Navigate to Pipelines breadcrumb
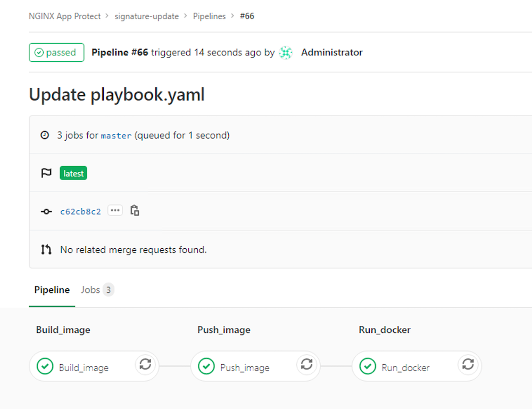 (x=209, y=17)
